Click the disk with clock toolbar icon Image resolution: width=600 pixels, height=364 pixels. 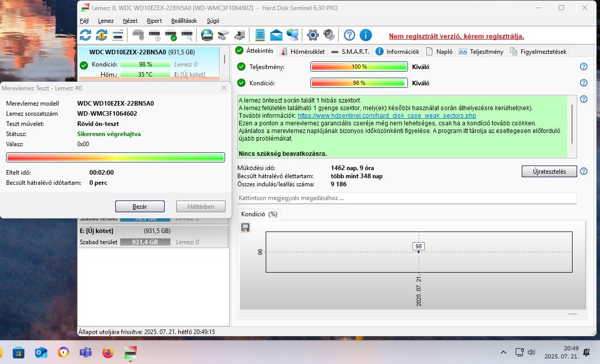click(x=154, y=35)
